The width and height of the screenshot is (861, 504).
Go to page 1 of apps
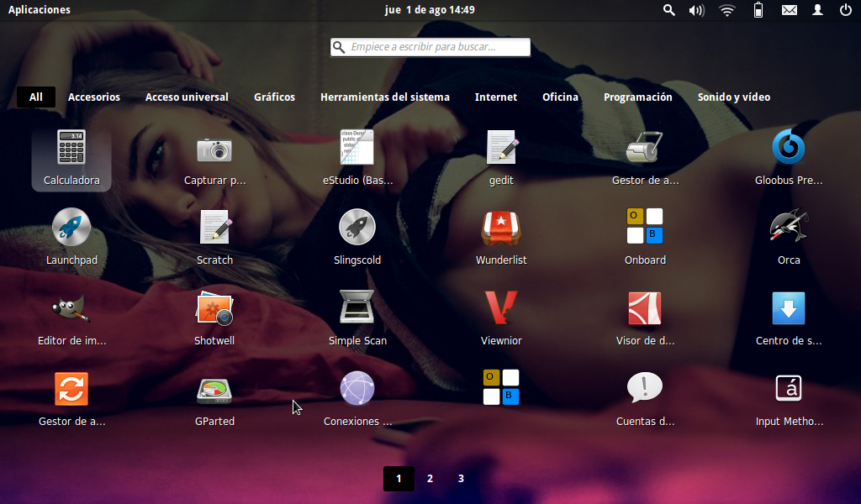click(x=399, y=478)
